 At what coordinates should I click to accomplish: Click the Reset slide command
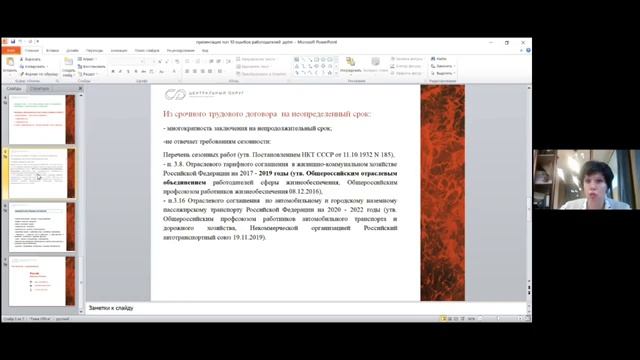(x=91, y=67)
